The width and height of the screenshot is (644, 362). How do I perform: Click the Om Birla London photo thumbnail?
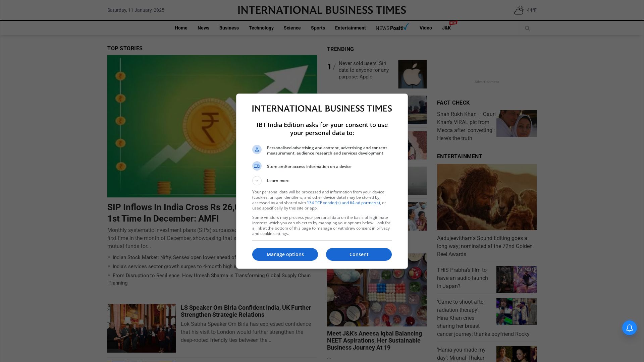(142, 328)
